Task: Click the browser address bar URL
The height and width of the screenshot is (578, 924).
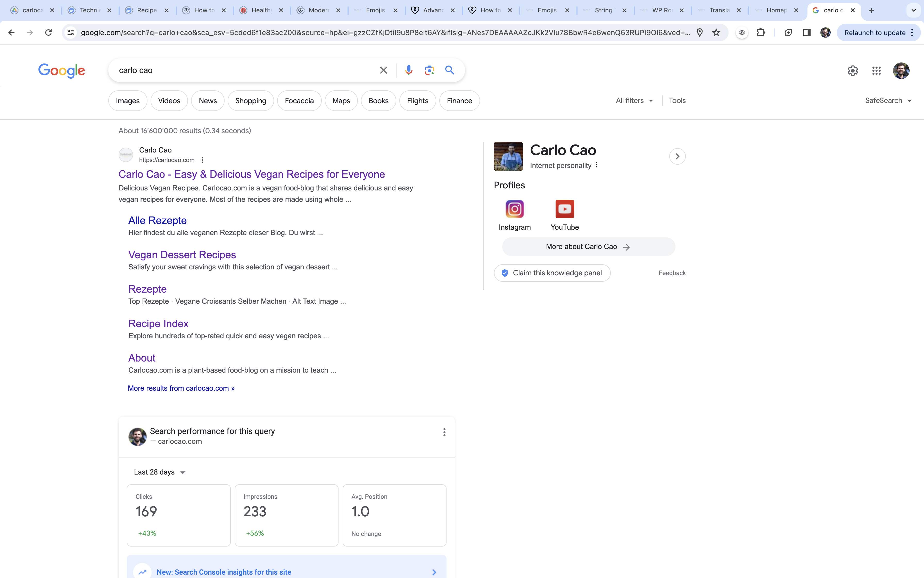Action: 386,33
